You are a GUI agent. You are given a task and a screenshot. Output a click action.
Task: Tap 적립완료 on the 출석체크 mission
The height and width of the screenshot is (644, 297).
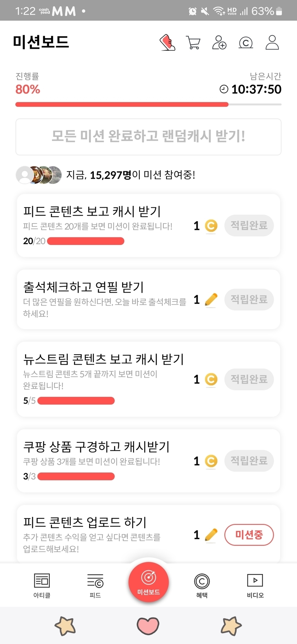[x=249, y=299]
